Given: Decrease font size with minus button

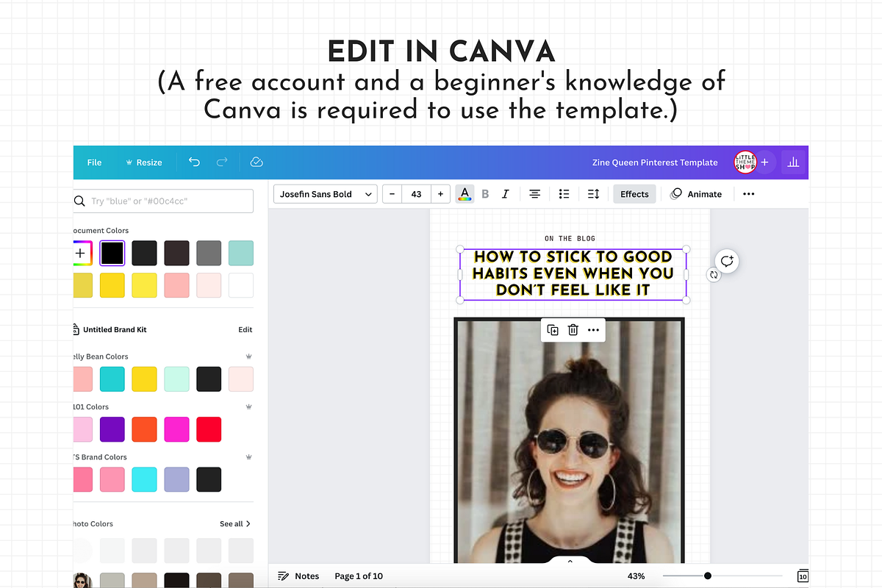Looking at the screenshot, I should click(x=392, y=194).
